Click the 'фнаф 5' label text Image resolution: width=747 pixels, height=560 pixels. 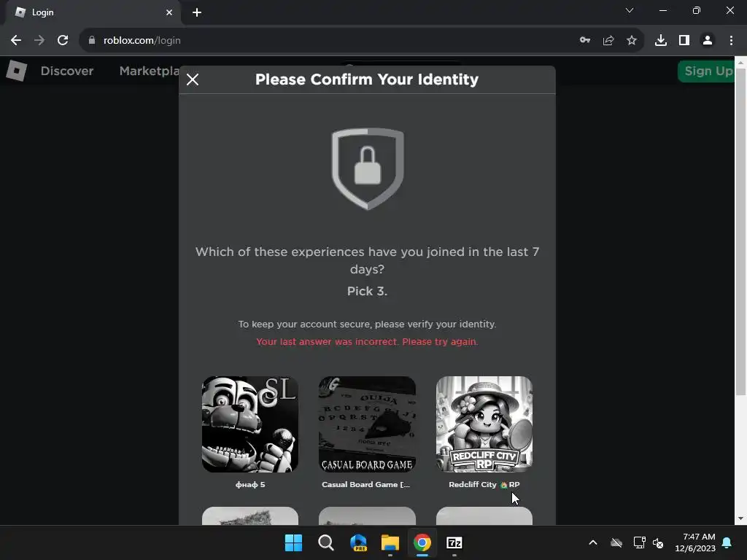click(250, 484)
